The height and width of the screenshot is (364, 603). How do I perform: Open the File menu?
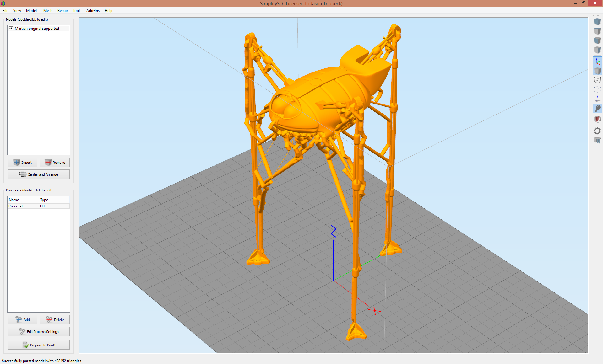[5, 11]
